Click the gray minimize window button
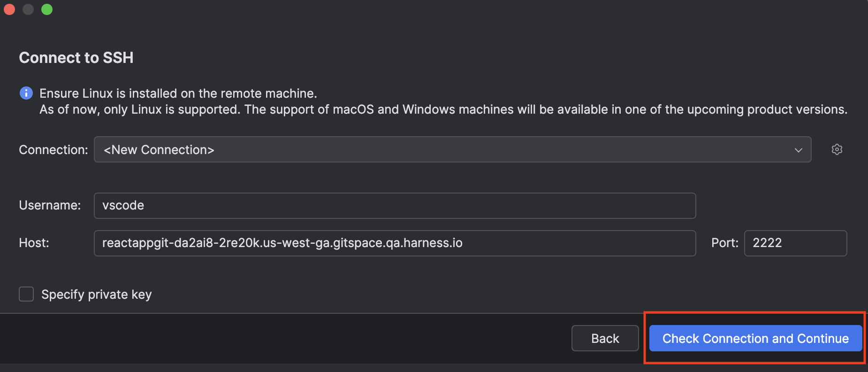This screenshot has height=372, width=868. coord(28,9)
